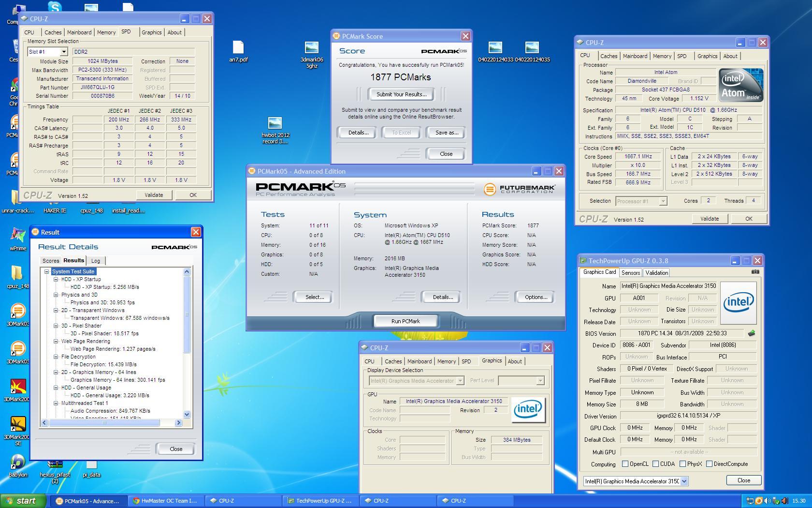
Task: Open the hwbot 2012 record desktop image
Action: tap(275, 130)
